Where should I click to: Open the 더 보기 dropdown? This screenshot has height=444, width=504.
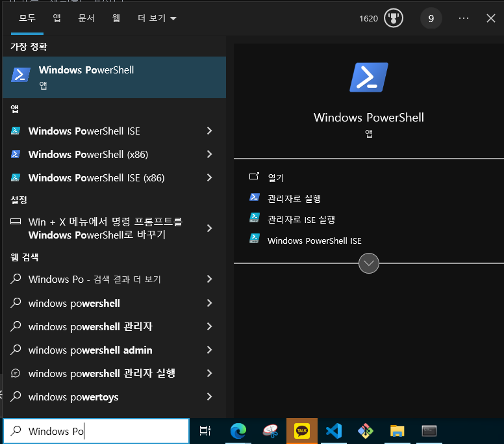coord(157,18)
